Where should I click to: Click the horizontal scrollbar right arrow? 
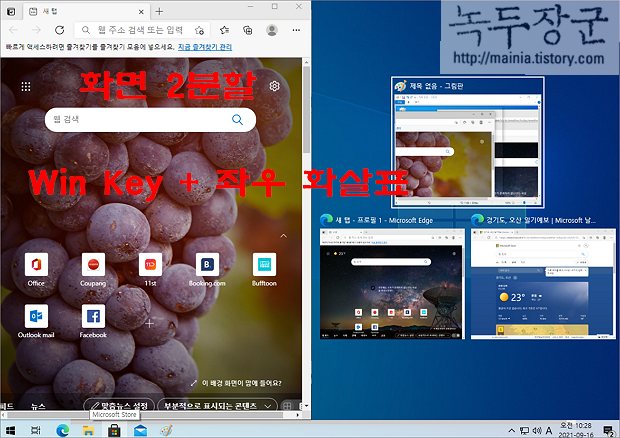click(298, 415)
